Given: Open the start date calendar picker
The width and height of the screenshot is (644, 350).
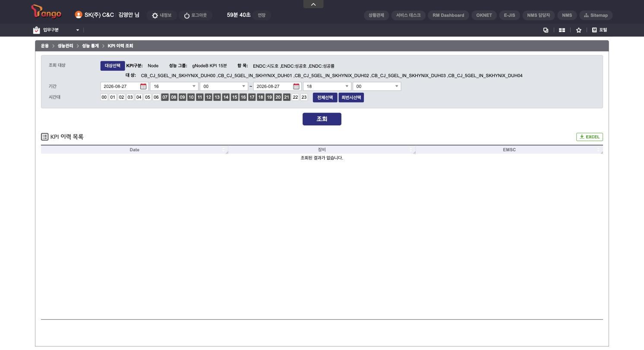Looking at the screenshot, I should click(x=143, y=86).
